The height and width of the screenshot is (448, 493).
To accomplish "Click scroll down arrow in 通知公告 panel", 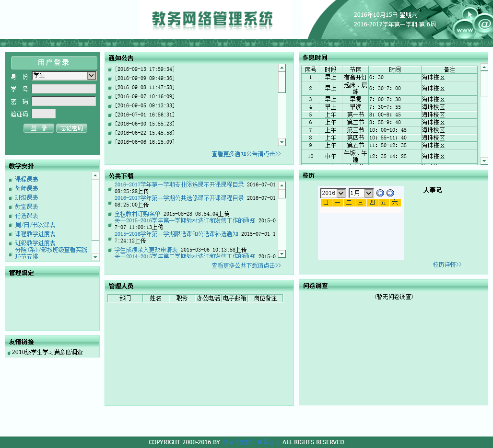I will pos(282,142).
